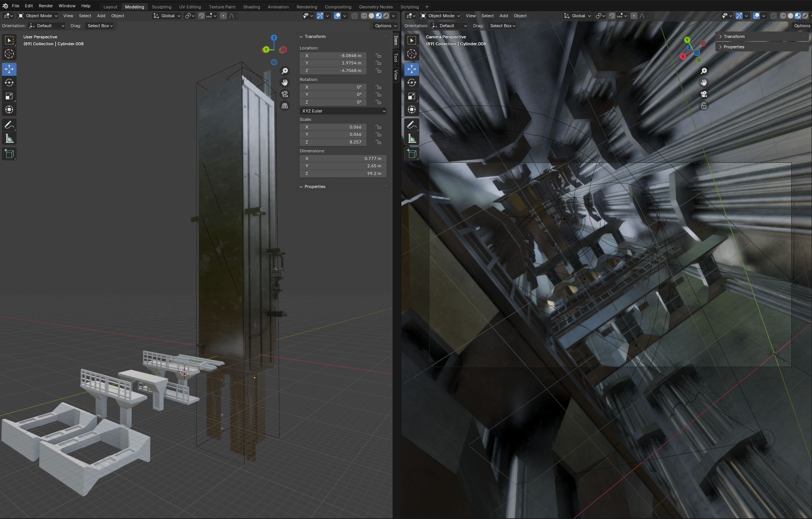Click the Location X input field
The height and width of the screenshot is (519, 812).
[333, 56]
